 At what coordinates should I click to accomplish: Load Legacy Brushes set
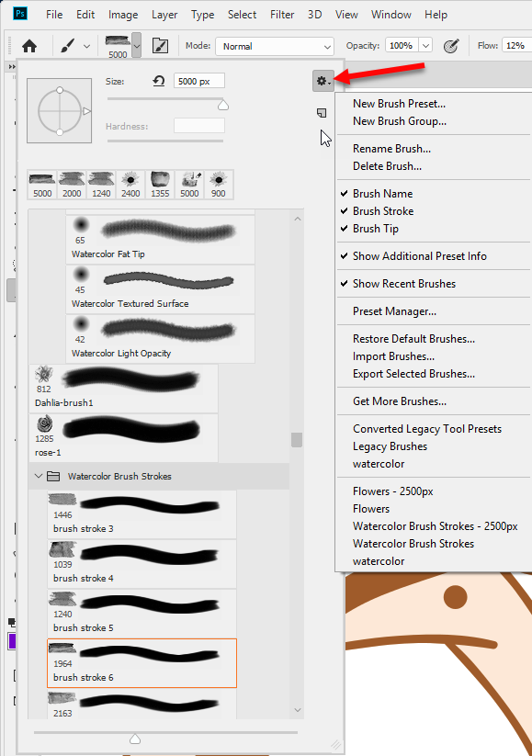(x=391, y=446)
